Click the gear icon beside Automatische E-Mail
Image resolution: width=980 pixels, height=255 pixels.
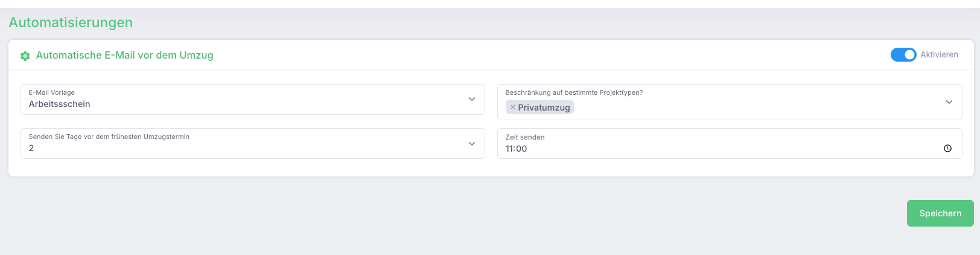tap(25, 56)
